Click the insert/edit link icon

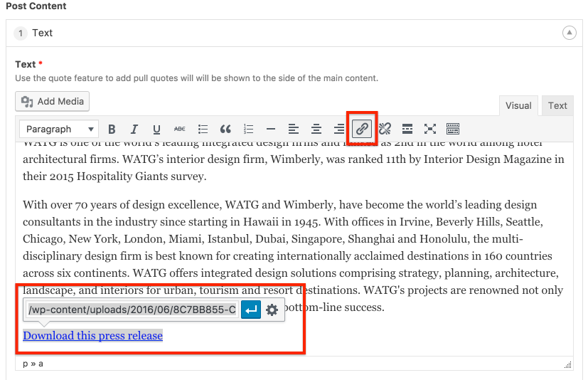[x=362, y=129]
